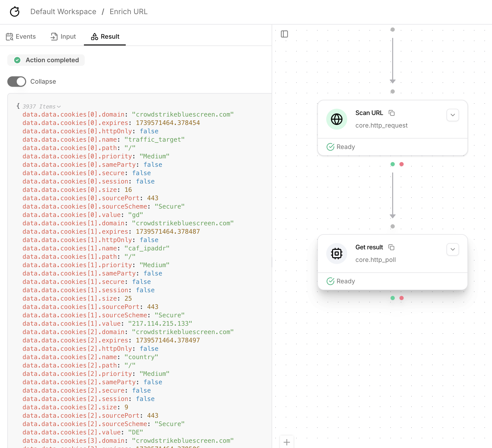Open the Enrich URL breadcrumb
Viewport: 492px width, 448px height.
128,12
